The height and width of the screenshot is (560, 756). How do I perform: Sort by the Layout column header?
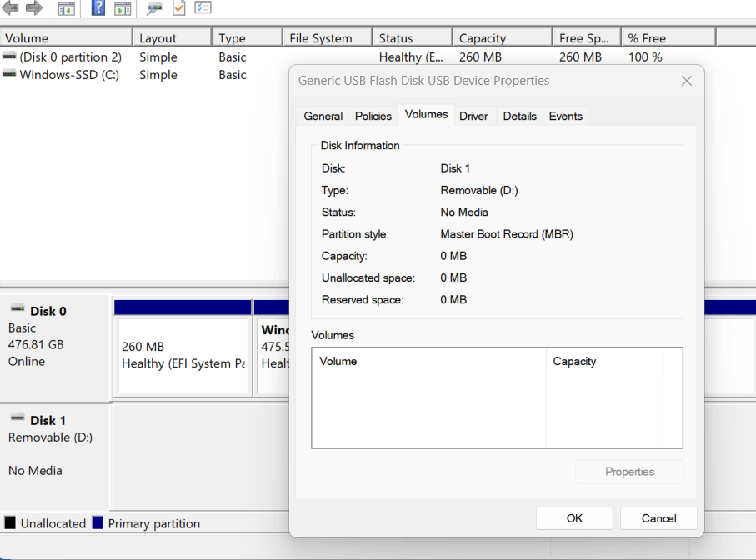pyautogui.click(x=173, y=38)
